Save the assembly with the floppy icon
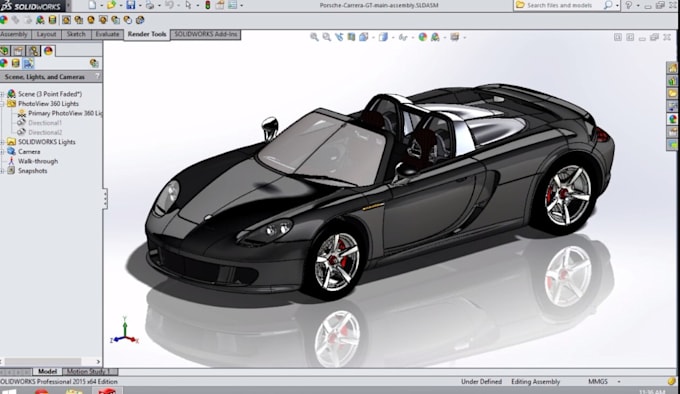This screenshot has width=680, height=394. (131, 5)
